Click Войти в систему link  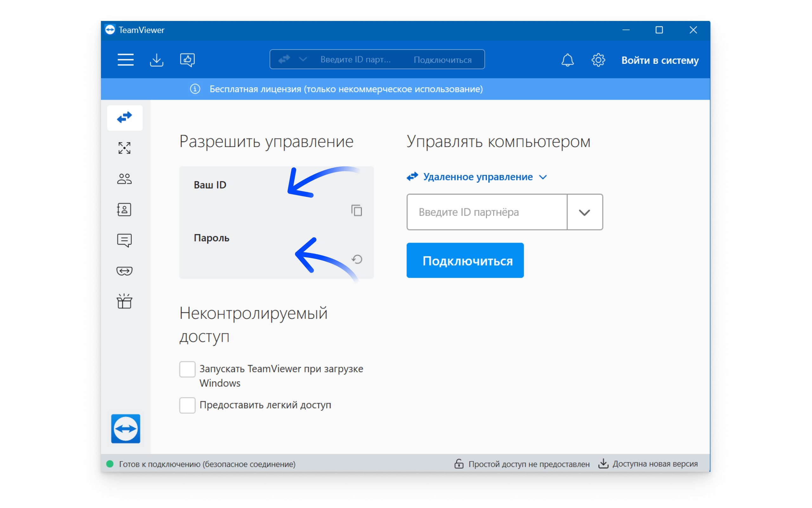[x=660, y=60]
